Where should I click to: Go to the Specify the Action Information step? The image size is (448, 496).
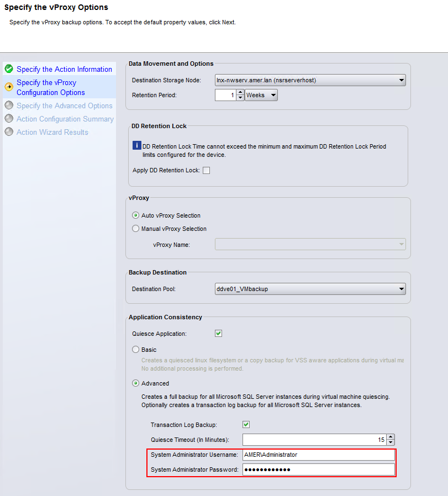[65, 69]
